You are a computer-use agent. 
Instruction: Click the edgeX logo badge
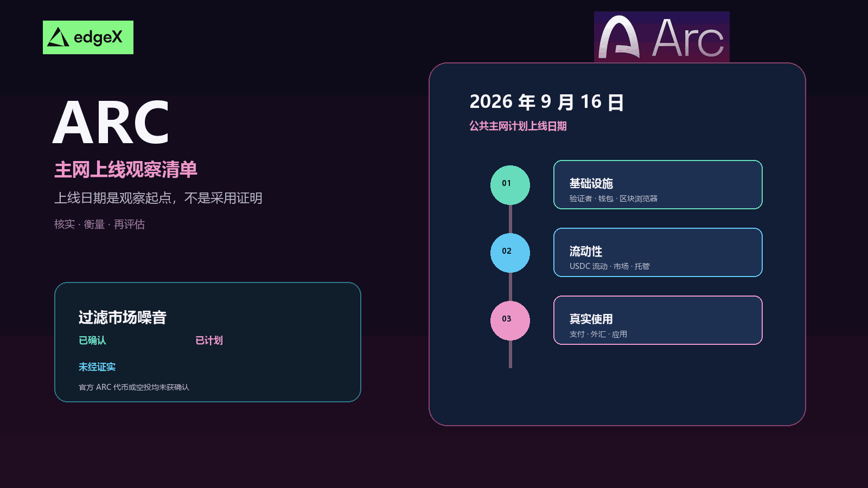(x=88, y=37)
